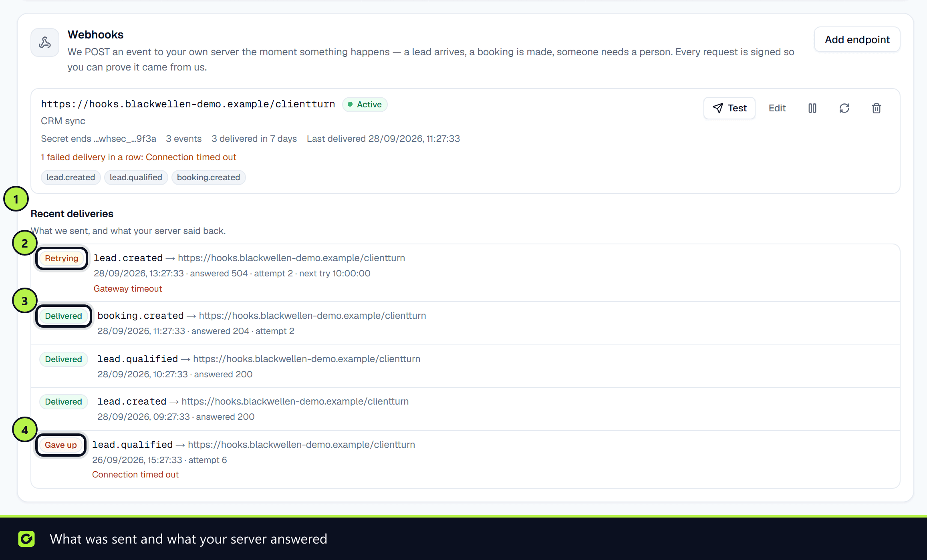Click the Add endpoint button
The width and height of the screenshot is (927, 560).
[x=857, y=40]
